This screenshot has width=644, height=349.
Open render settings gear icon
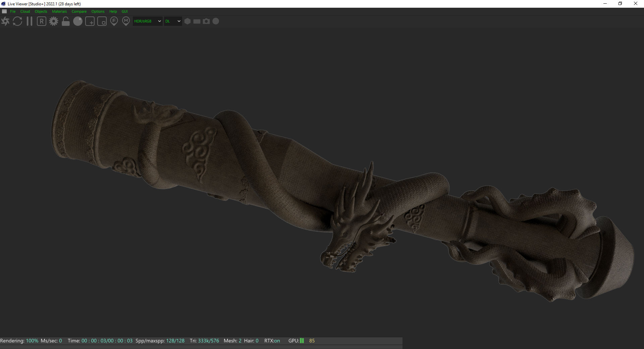(54, 21)
